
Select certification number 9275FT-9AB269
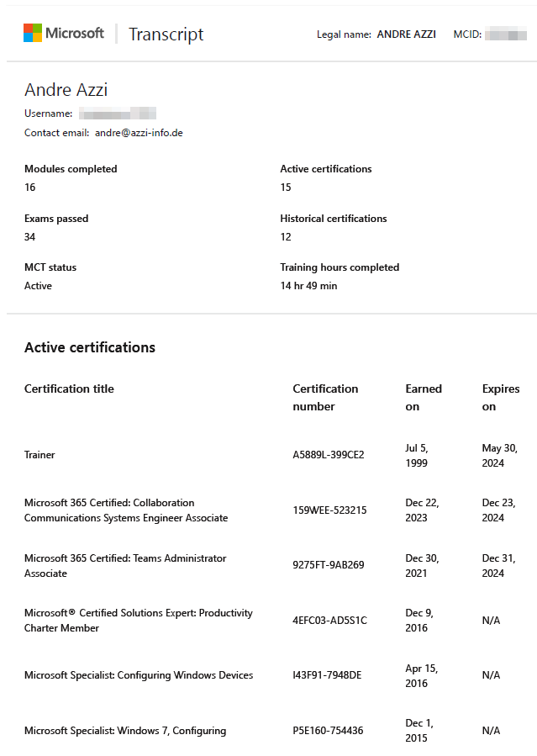[x=329, y=564]
